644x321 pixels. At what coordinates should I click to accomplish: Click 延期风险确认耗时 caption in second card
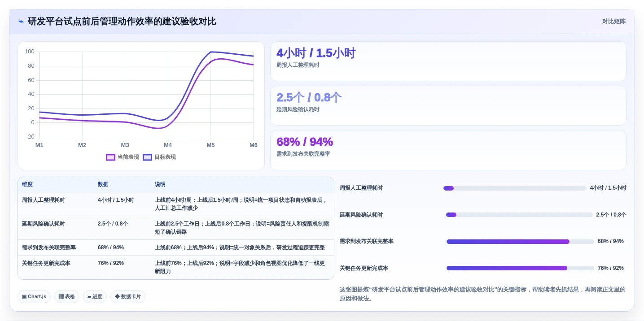pyautogui.click(x=298, y=109)
